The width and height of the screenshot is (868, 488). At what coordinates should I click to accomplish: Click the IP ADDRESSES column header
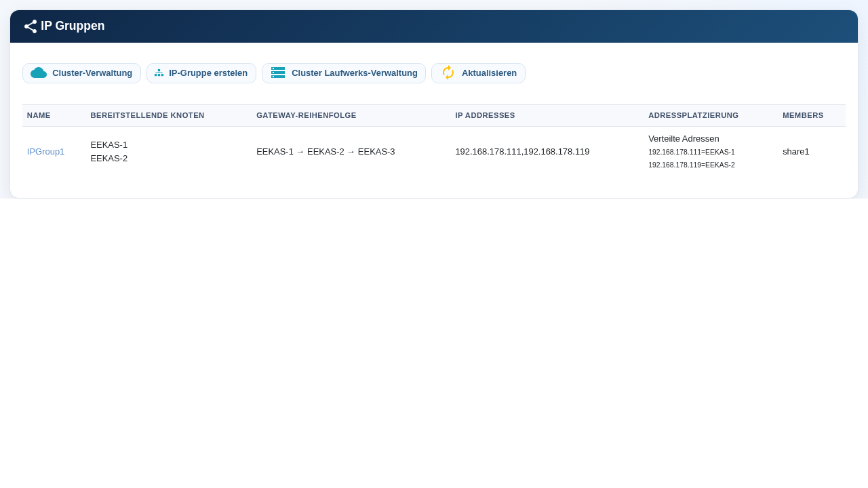pyautogui.click(x=485, y=115)
